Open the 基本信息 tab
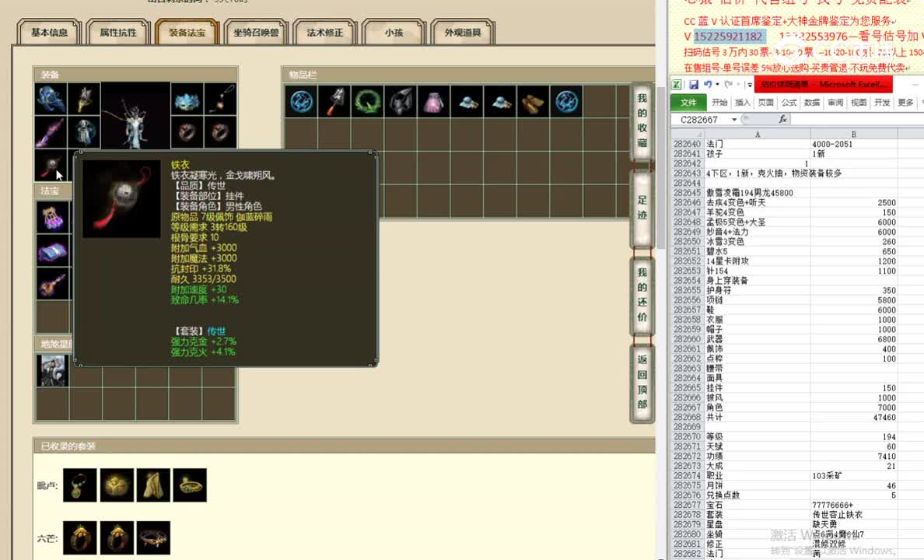 (50, 33)
